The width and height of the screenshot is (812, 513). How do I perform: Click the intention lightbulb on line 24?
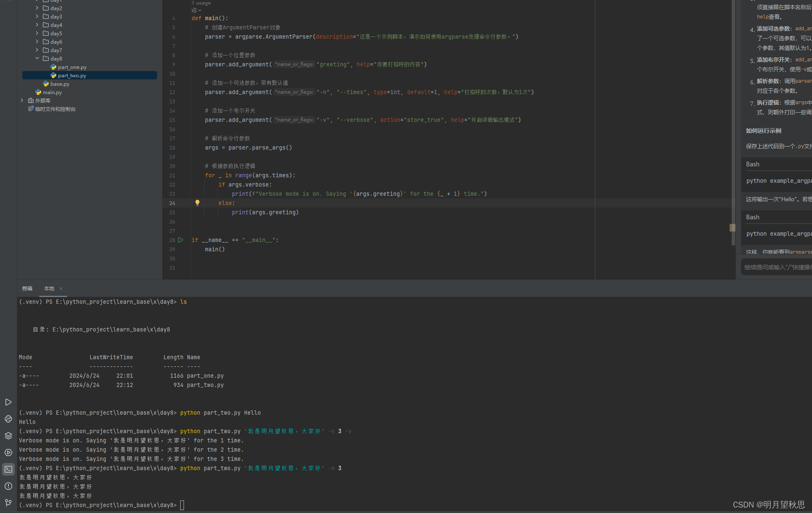click(x=197, y=203)
